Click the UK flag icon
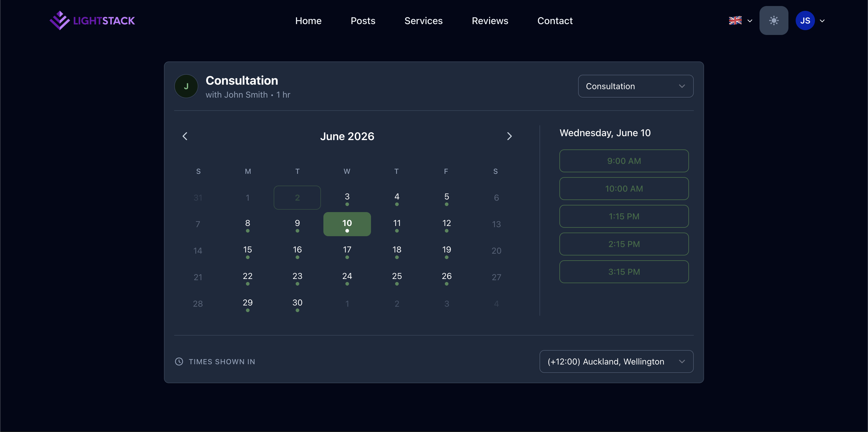 click(x=735, y=20)
